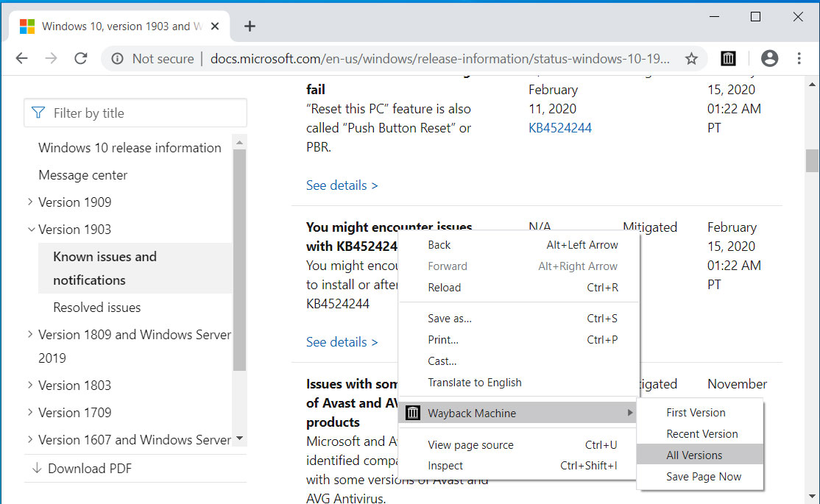The image size is (820, 504).
Task: Select Recent Version in Wayback submenu
Action: (700, 434)
